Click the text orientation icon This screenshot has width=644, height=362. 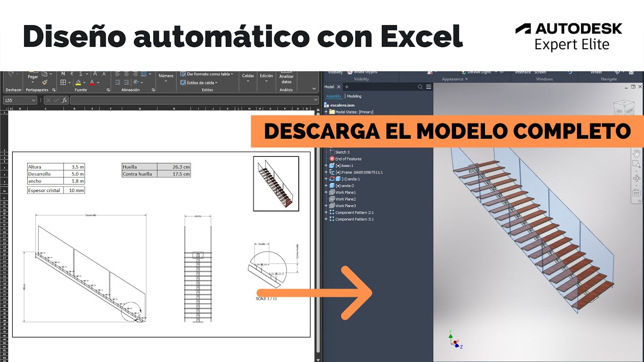[x=136, y=82]
